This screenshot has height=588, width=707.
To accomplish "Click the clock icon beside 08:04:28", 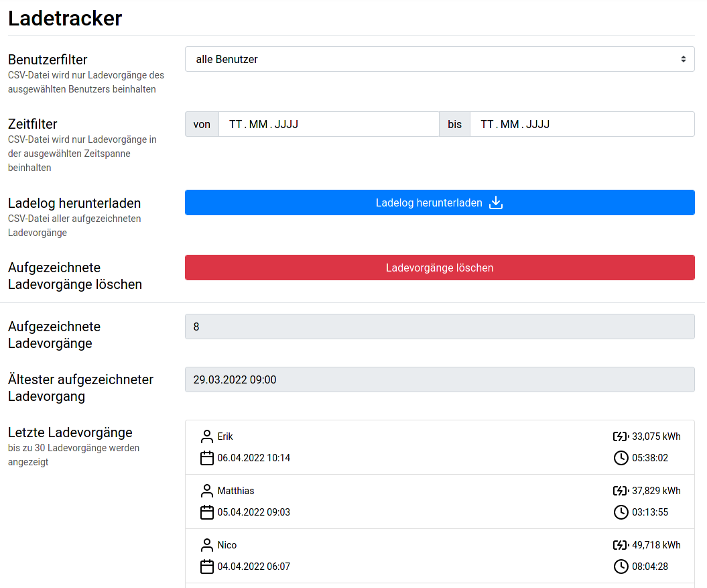I will pos(621,567).
